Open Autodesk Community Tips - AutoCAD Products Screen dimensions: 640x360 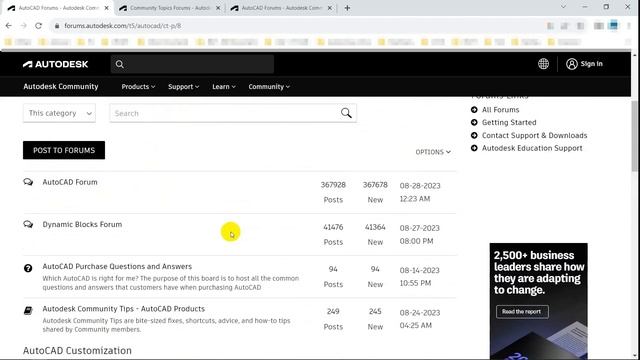point(124,309)
